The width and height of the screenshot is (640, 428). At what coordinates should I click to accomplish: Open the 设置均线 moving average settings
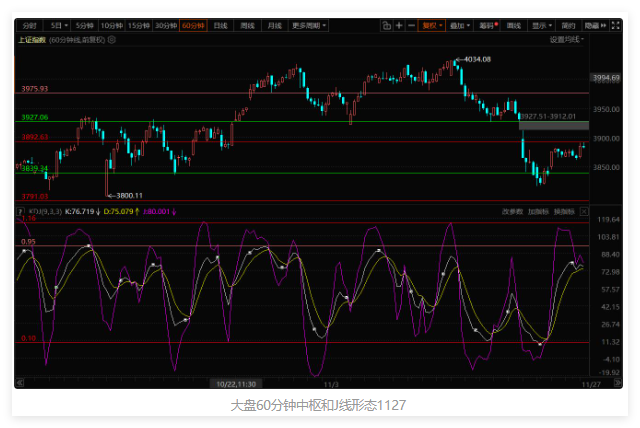click(x=566, y=40)
